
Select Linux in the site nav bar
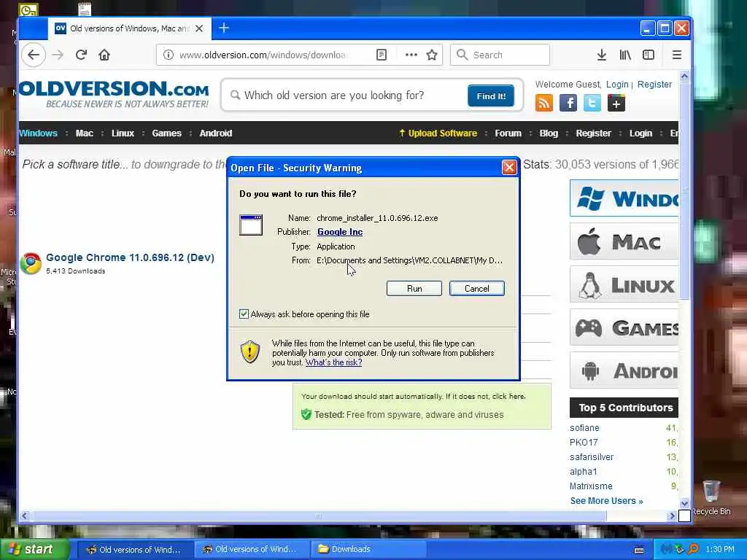[123, 133]
